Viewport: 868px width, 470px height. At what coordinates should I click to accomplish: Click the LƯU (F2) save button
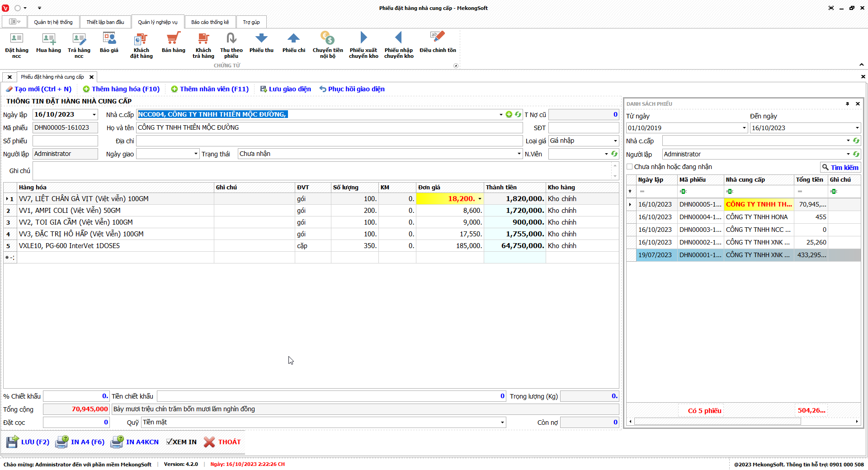pos(28,442)
